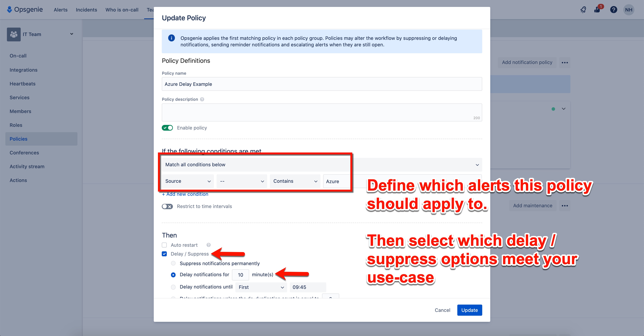Enable Restrict to time intervals toggle
The width and height of the screenshot is (644, 336).
point(167,207)
